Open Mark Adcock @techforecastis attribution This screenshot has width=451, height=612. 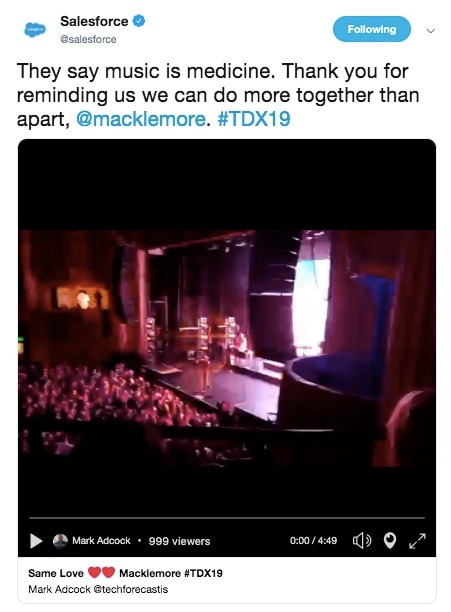98,589
